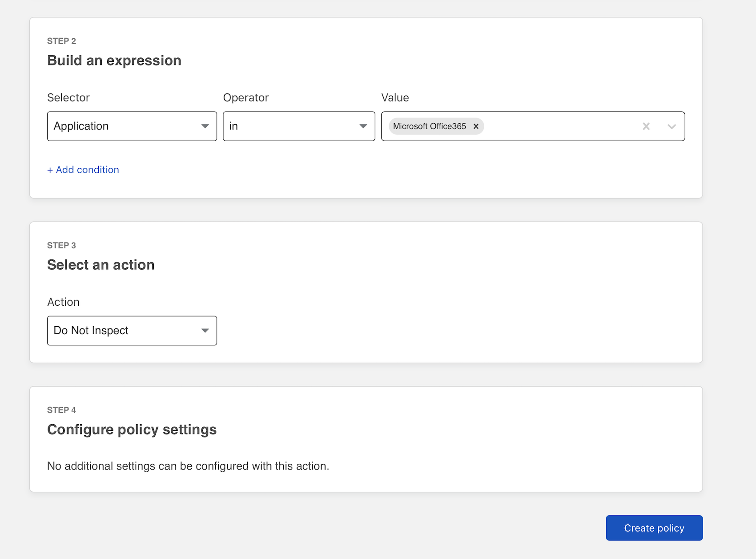The width and height of the screenshot is (756, 559).
Task: Clear all selected values in Value field
Action: (x=646, y=126)
